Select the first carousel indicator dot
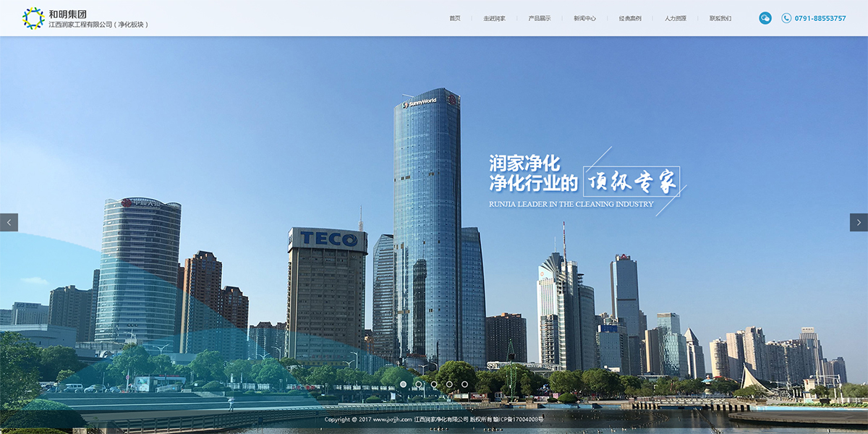The image size is (868, 434). pos(403,384)
